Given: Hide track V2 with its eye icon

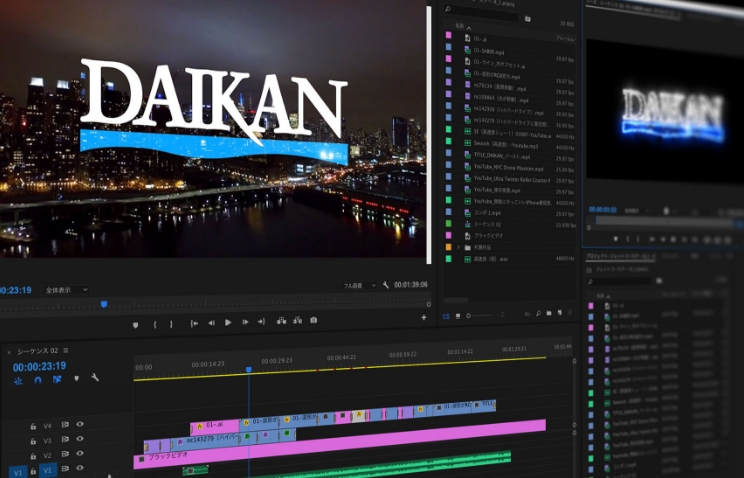Looking at the screenshot, I should point(80,453).
